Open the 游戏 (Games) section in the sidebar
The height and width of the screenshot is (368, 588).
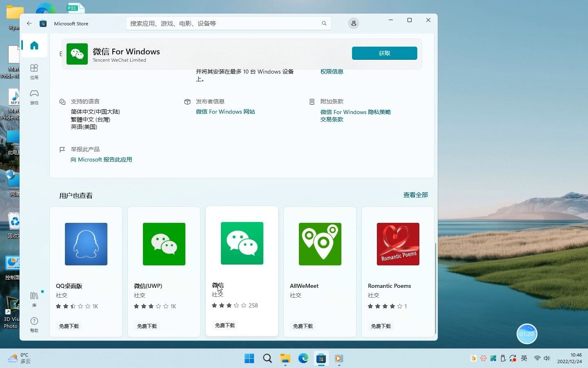(x=34, y=97)
